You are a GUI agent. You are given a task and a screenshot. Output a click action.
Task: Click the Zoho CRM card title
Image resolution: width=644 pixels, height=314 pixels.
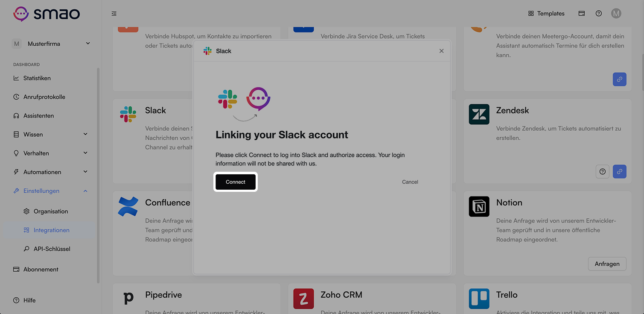pos(341,295)
